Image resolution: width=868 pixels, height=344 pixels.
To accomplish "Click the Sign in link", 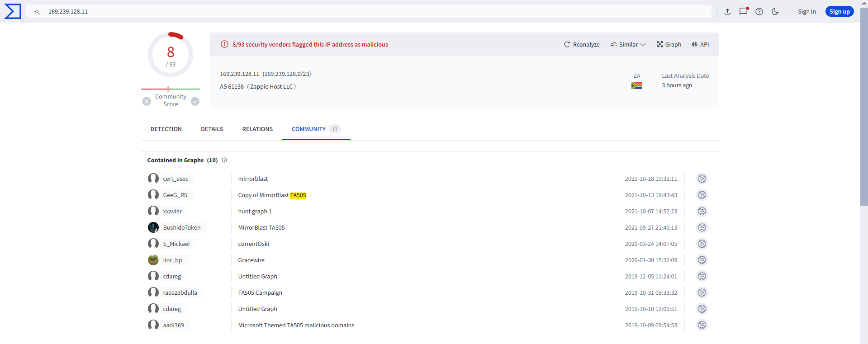I will coord(806,12).
